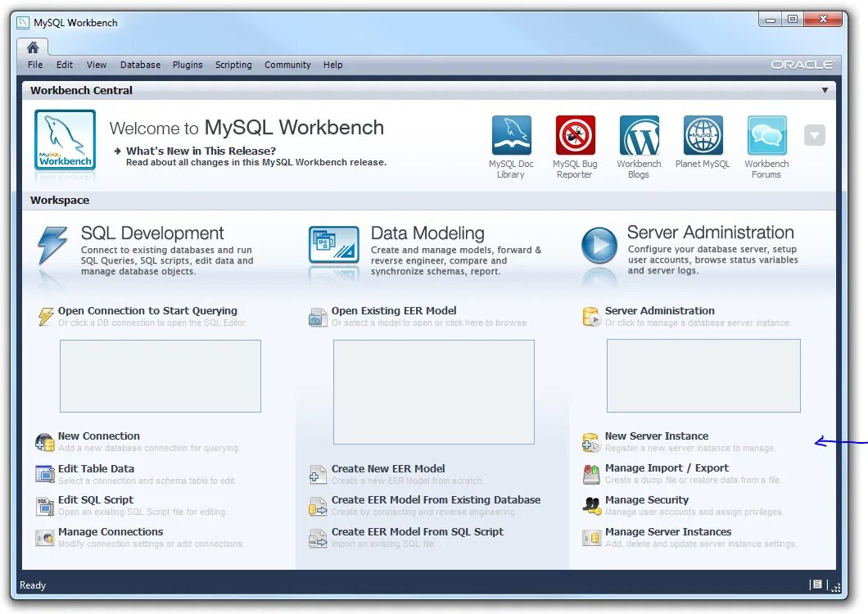The width and height of the screenshot is (868, 614).
Task: Click Create EER Model From SQL Script icon
Action: [318, 538]
